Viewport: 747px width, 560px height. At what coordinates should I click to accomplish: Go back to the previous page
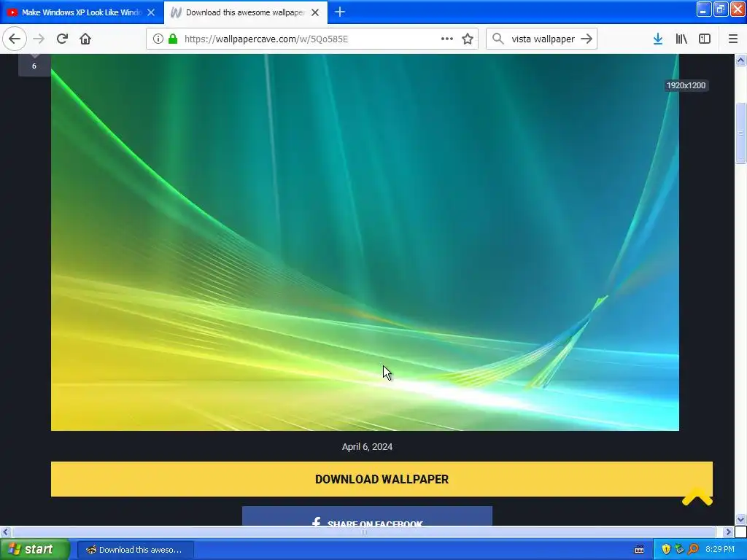15,39
